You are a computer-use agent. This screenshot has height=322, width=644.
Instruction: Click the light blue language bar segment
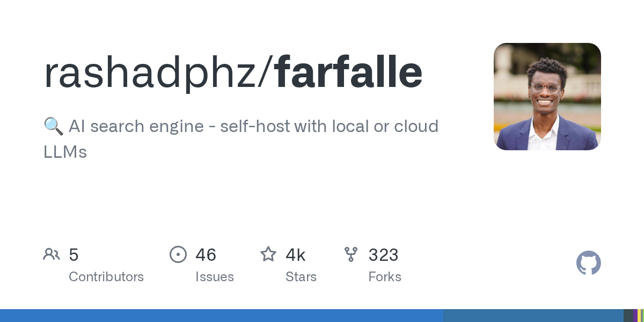[x=222, y=316]
